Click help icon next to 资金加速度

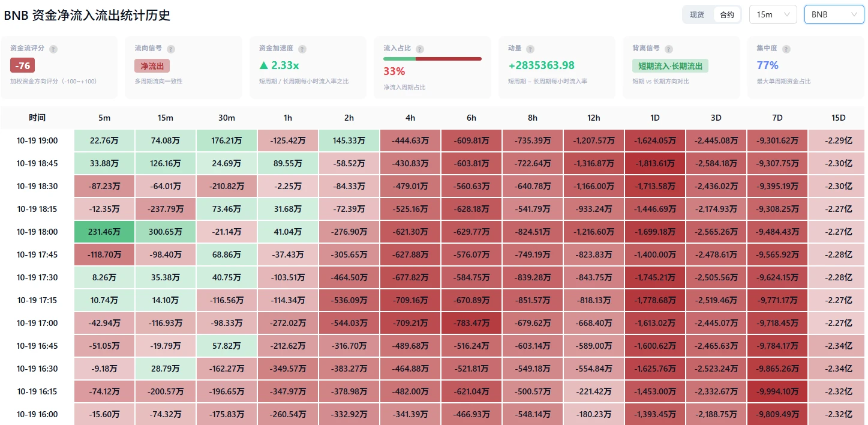[x=302, y=49]
